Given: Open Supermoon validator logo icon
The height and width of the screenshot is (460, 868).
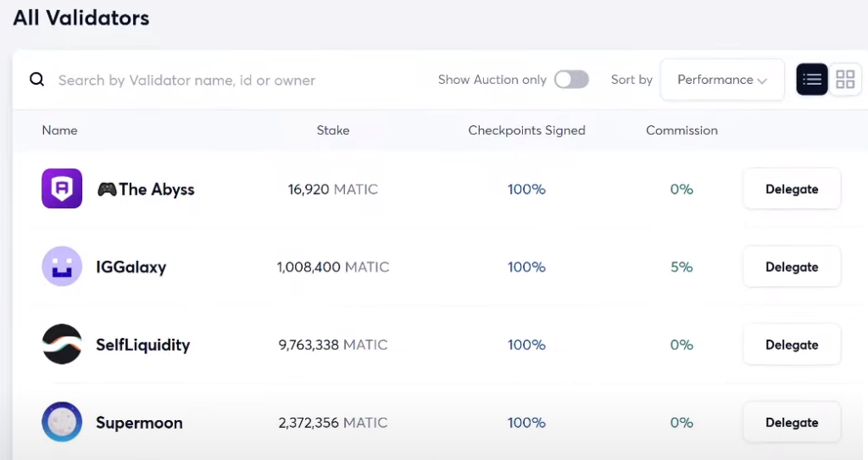Looking at the screenshot, I should (62, 422).
